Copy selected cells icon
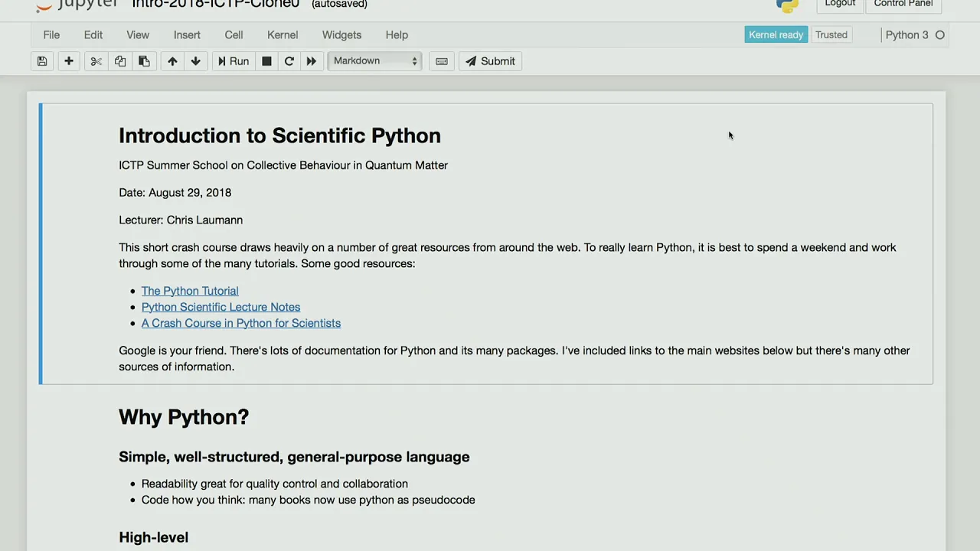This screenshot has height=551, width=980. click(120, 61)
